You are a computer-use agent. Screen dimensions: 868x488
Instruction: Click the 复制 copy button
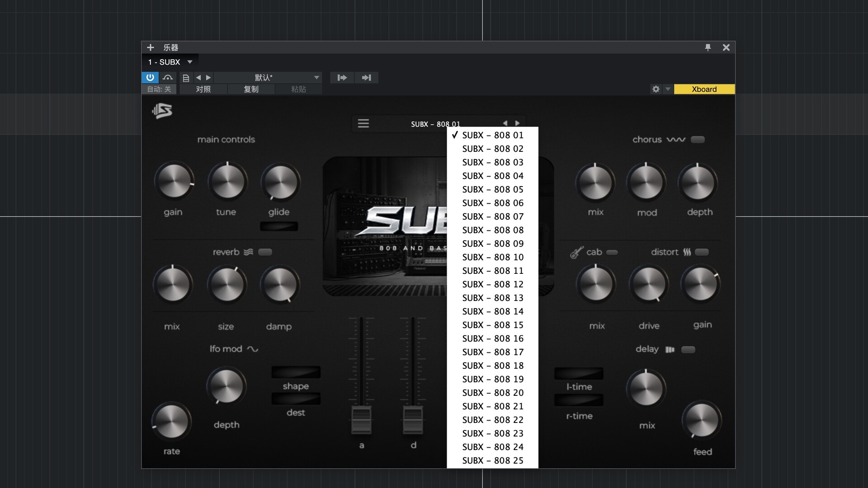(251, 89)
